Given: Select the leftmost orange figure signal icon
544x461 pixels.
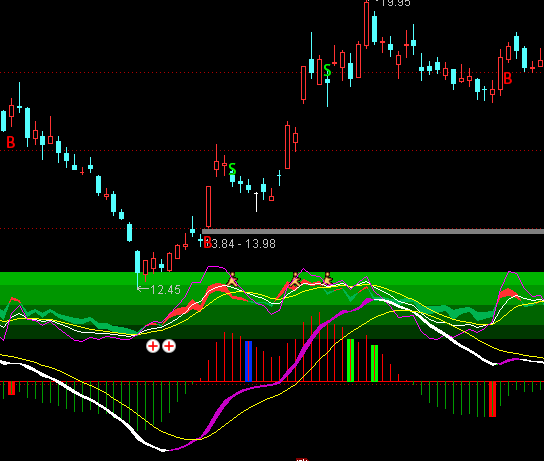Looking at the screenshot, I should tap(232, 280).
